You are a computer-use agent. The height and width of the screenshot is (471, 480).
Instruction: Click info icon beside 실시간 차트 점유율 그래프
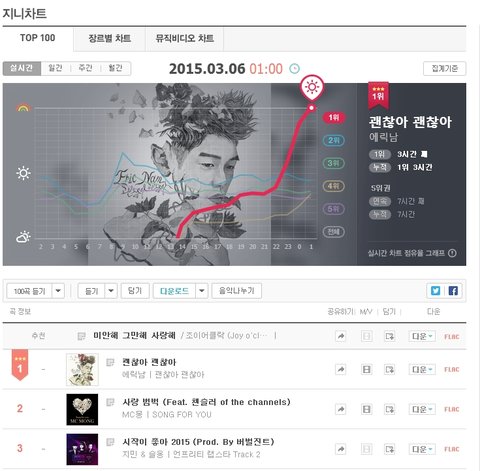pos(452,253)
